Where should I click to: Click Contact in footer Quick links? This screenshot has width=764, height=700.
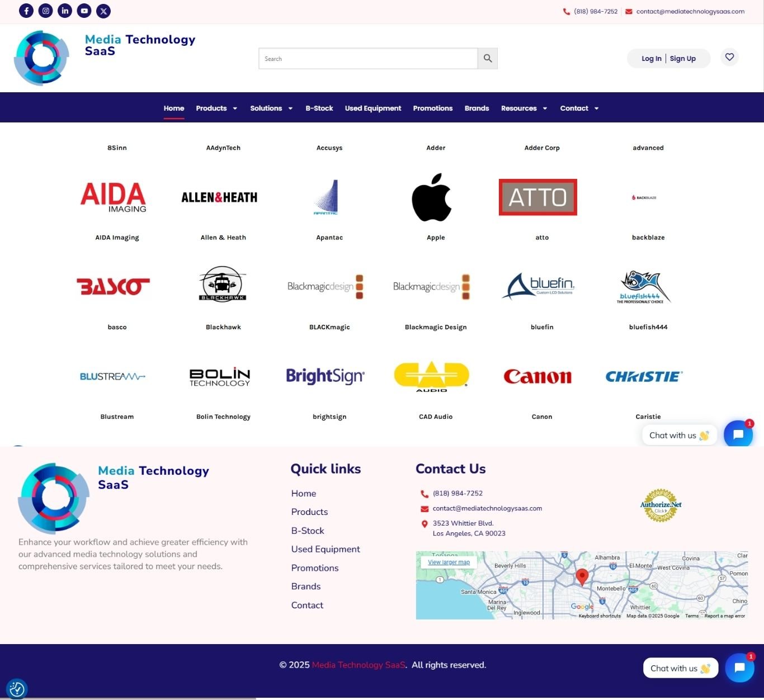click(307, 605)
